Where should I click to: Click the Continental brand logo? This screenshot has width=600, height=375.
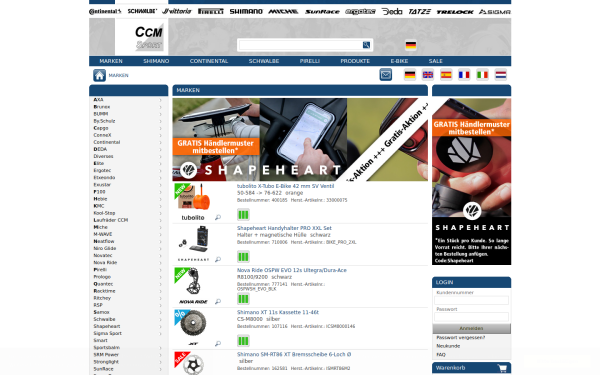(x=105, y=11)
